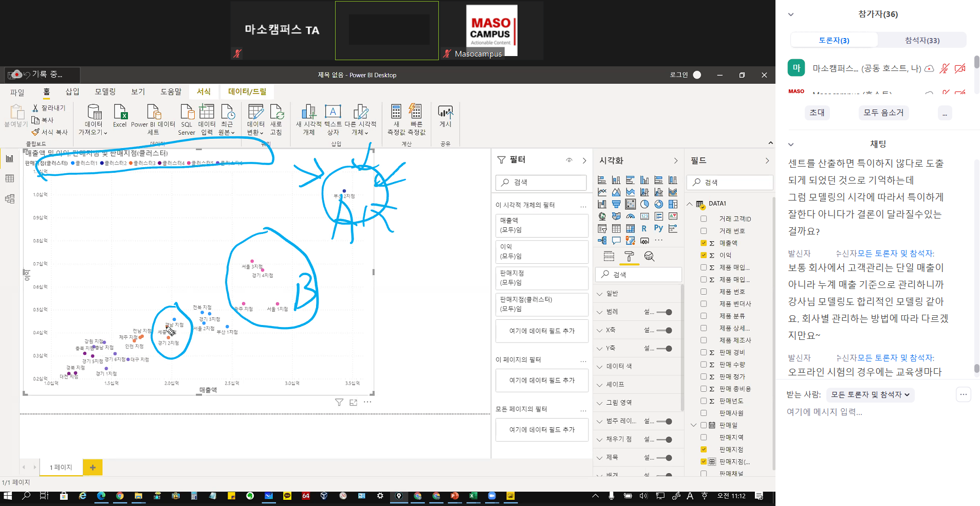Click the 모두 음소거 button
Viewport: 980px width, 506px height.
883,113
